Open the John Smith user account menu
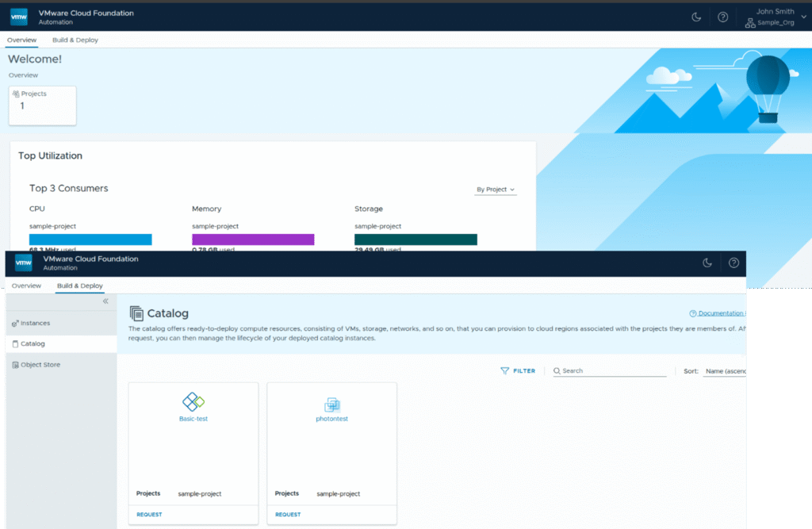The image size is (812, 529). click(774, 17)
